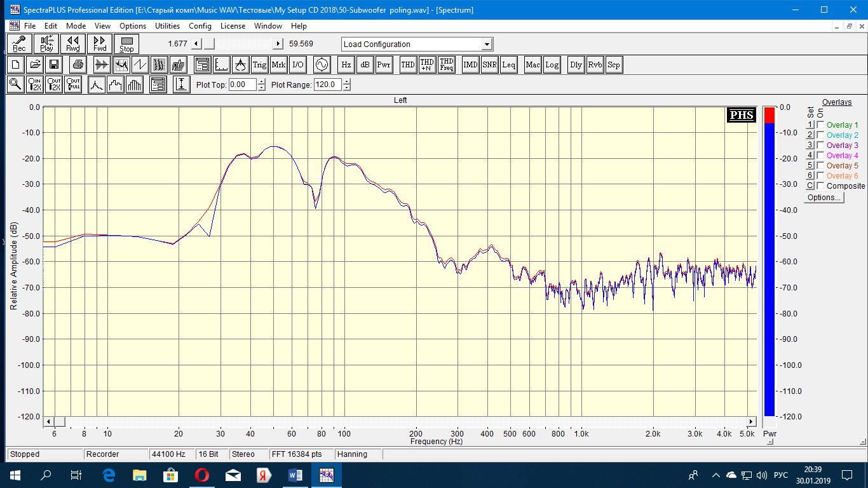
Task: Open the THD Freq utility
Action: click(x=446, y=64)
